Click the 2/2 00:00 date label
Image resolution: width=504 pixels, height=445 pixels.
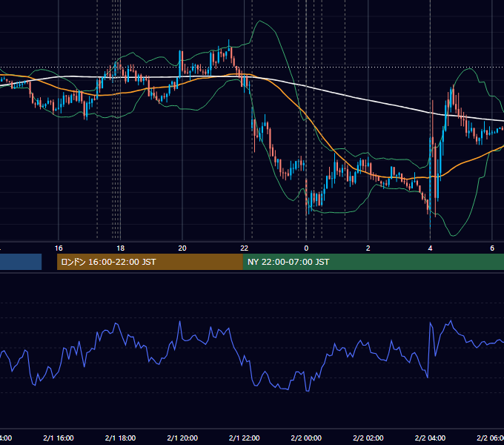[306, 438]
